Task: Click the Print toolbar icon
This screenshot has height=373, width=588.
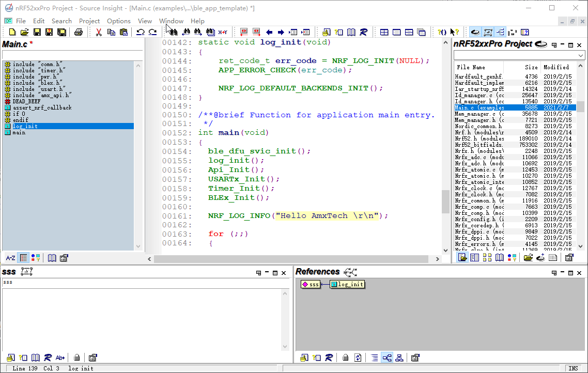Action: [x=79, y=32]
